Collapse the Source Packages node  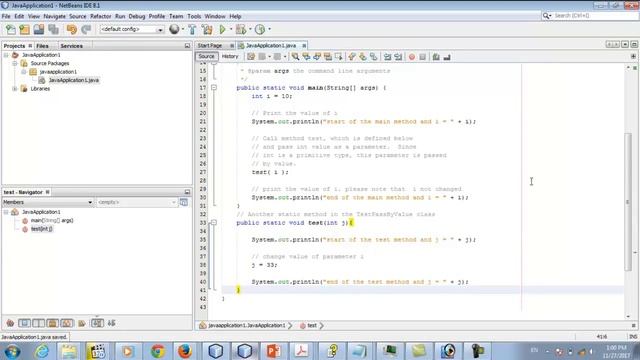coord(15,63)
